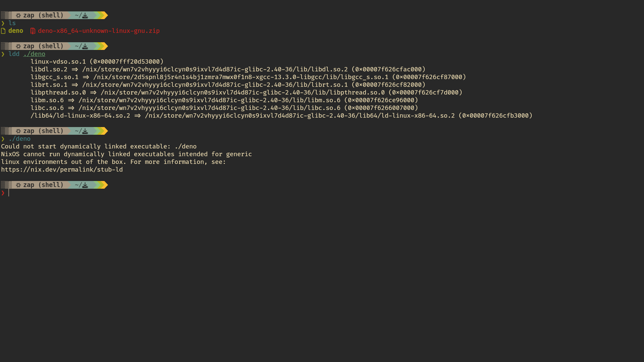Click the download icon in the prompt above ldd
Viewport: 644px width, 362px height.
pyautogui.click(x=85, y=46)
